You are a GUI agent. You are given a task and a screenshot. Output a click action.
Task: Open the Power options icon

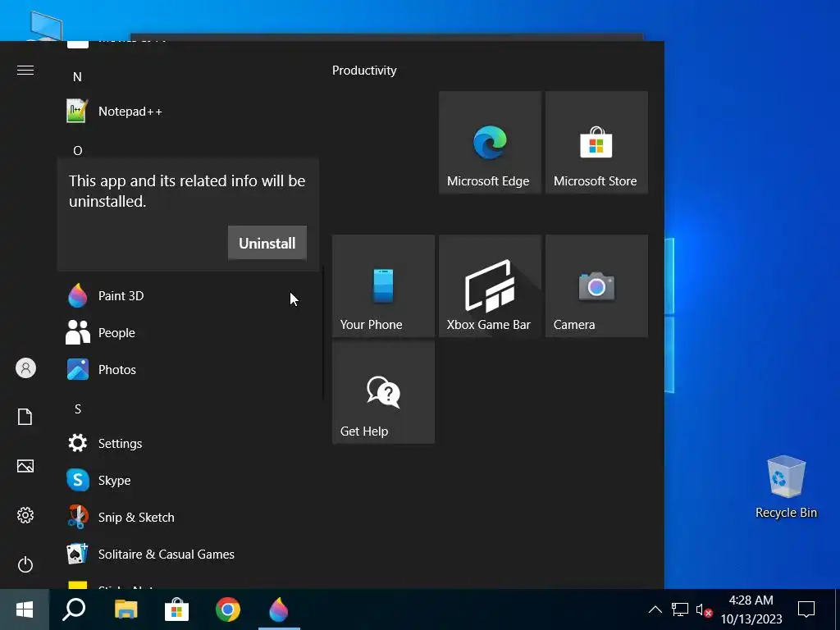pyautogui.click(x=25, y=564)
